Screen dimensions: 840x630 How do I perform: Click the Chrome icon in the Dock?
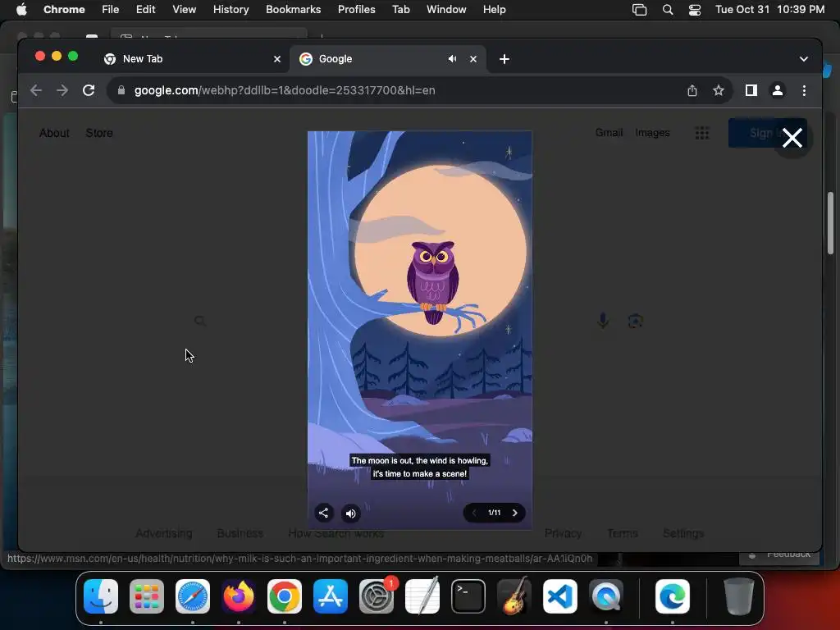point(285,596)
